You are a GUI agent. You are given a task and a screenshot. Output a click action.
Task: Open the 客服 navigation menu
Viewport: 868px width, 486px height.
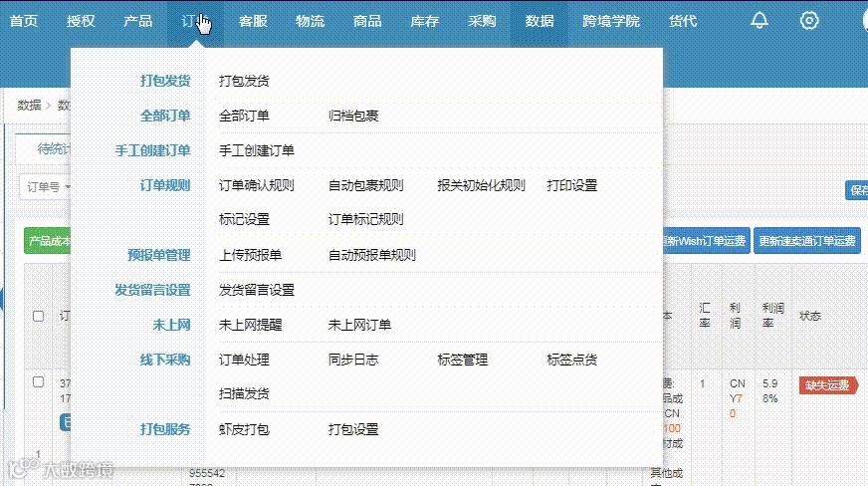point(253,21)
